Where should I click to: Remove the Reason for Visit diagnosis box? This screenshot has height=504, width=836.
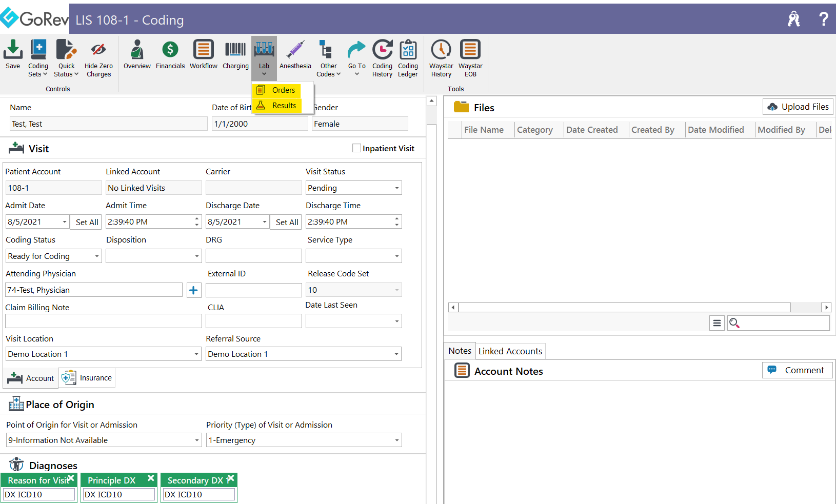coord(71,478)
